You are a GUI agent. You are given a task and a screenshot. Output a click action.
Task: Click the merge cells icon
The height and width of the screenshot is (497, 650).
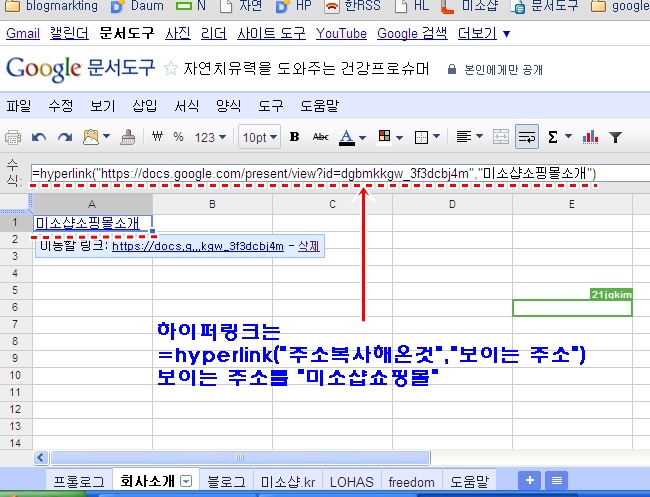[x=501, y=137]
